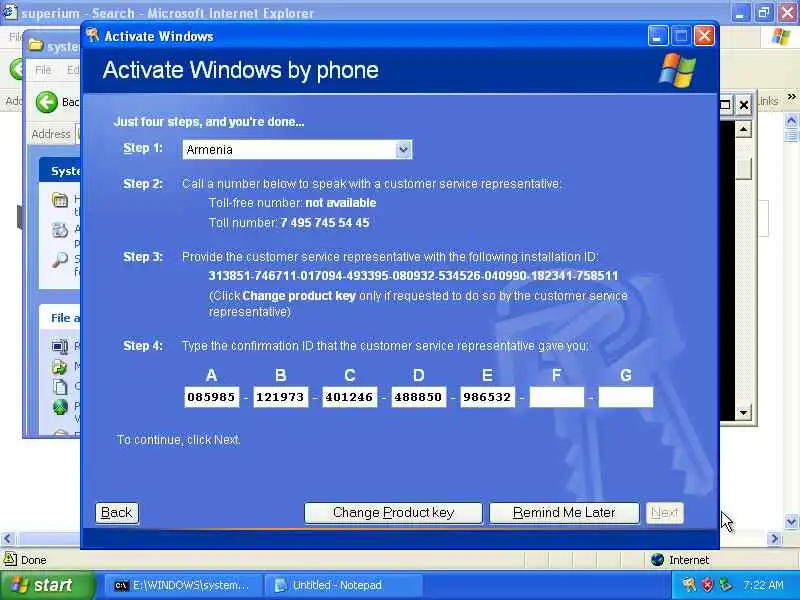800x600 pixels.
Task: Click the Back button in Activate Windows
Action: click(x=117, y=513)
